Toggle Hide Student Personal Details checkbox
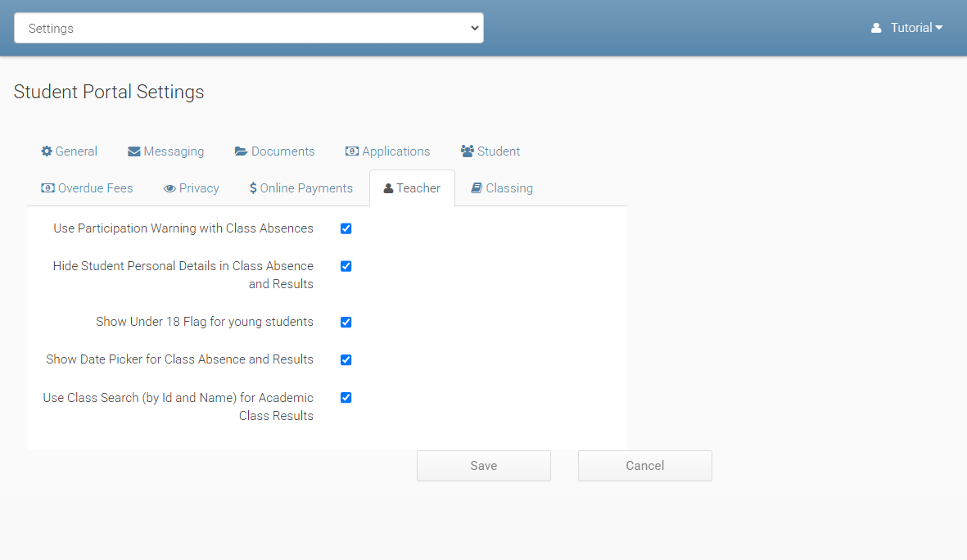Viewport: 967px width, 560px height. coord(346,266)
